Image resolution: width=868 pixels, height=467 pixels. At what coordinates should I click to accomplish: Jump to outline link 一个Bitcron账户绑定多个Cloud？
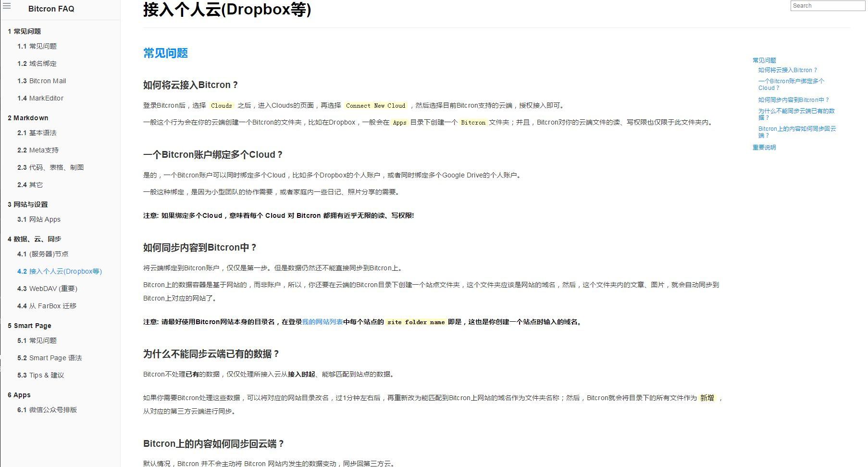[x=791, y=85]
